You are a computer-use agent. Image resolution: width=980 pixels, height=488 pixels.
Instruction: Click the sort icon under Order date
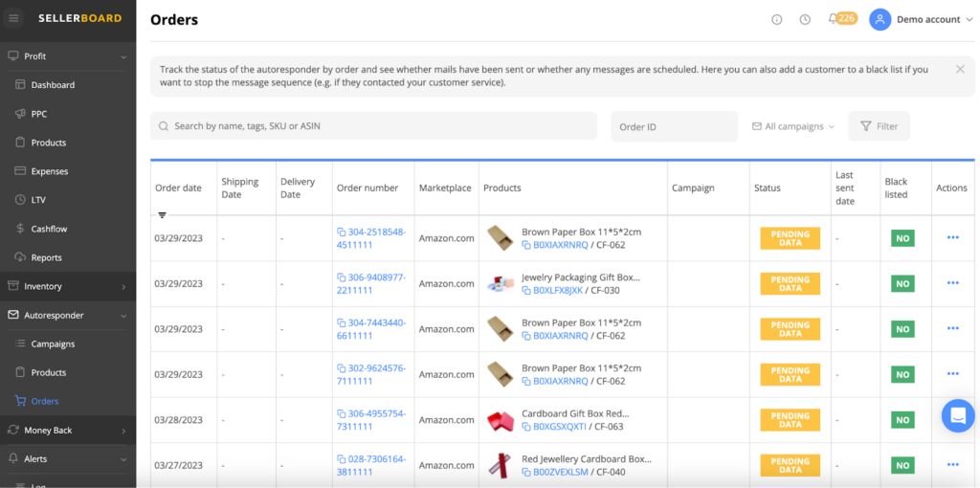(x=162, y=215)
